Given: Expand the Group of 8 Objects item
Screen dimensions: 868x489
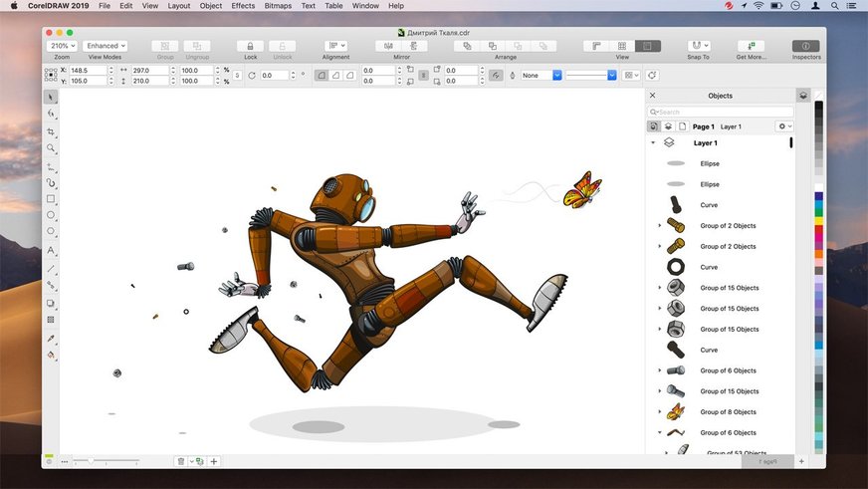Looking at the screenshot, I should click(659, 412).
